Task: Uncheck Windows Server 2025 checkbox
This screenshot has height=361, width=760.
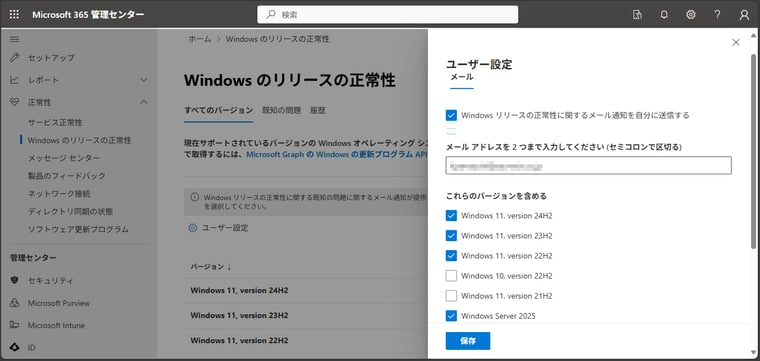Action: [451, 316]
